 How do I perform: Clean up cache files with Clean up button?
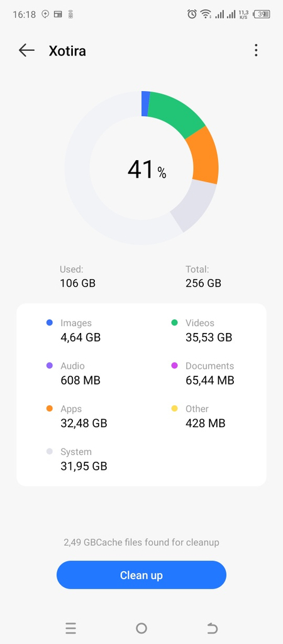coord(141,575)
